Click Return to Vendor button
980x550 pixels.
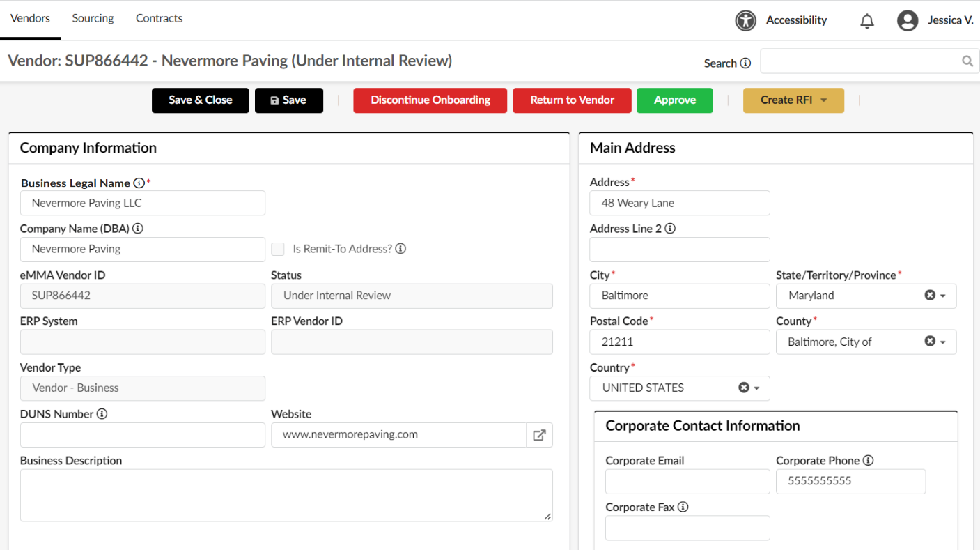(572, 100)
